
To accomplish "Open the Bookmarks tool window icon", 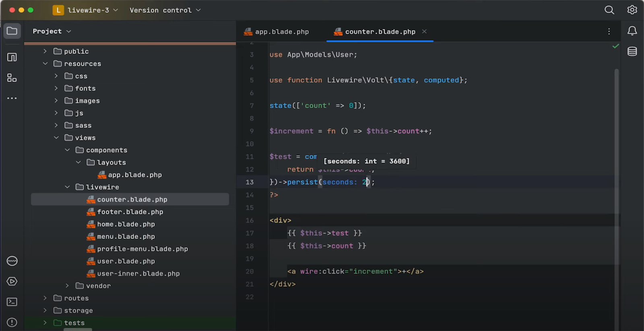I will click(12, 57).
